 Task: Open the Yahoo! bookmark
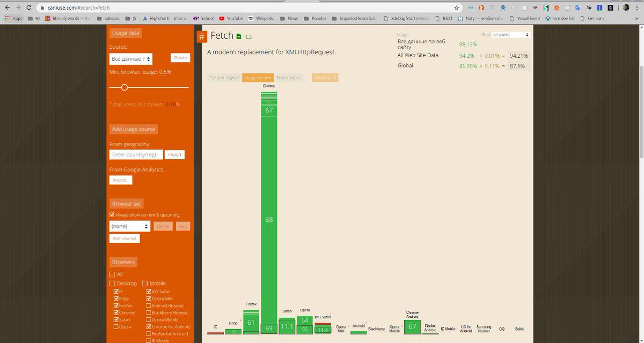pos(203,18)
